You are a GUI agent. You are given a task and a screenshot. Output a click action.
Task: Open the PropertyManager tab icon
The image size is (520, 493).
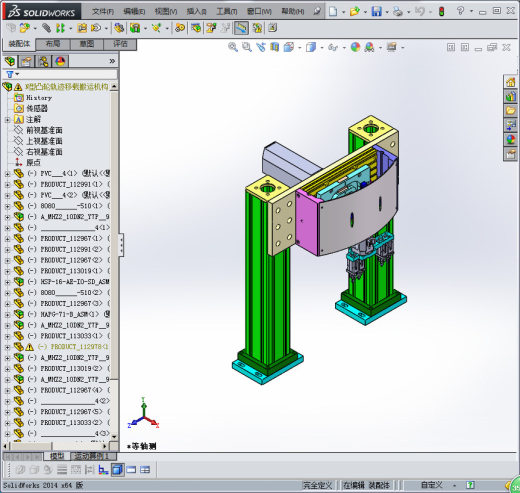click(26, 61)
